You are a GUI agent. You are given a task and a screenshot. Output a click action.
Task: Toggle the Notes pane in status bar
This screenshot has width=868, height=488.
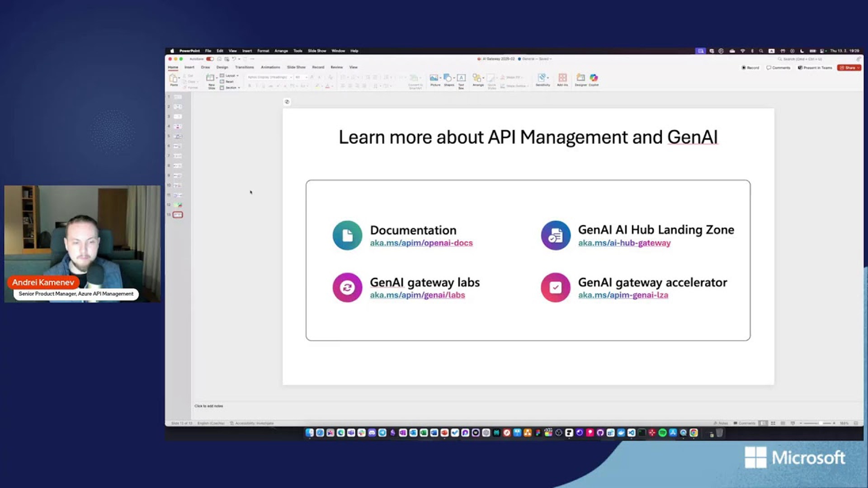click(721, 423)
